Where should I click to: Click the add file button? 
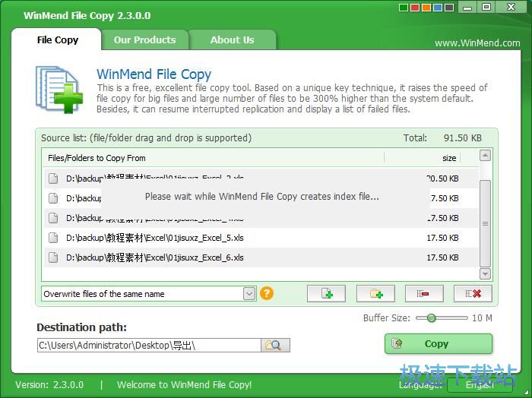326,294
